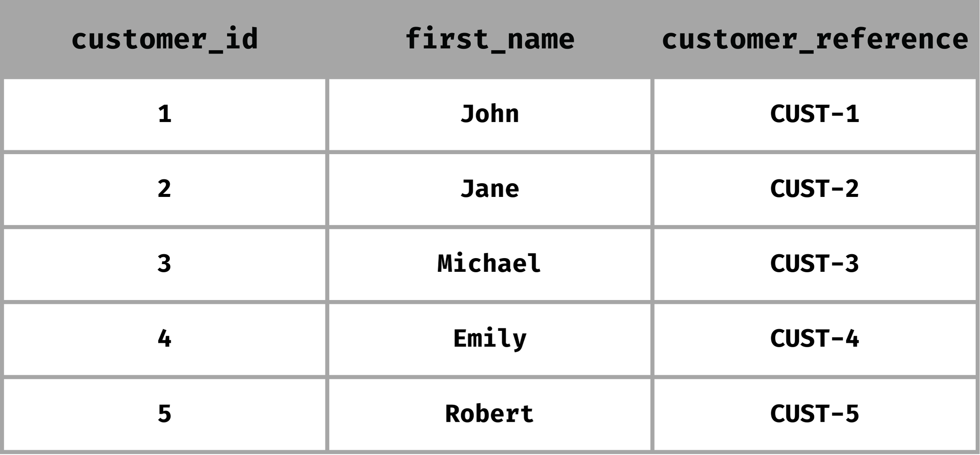Click the customer_id column header

click(x=165, y=39)
